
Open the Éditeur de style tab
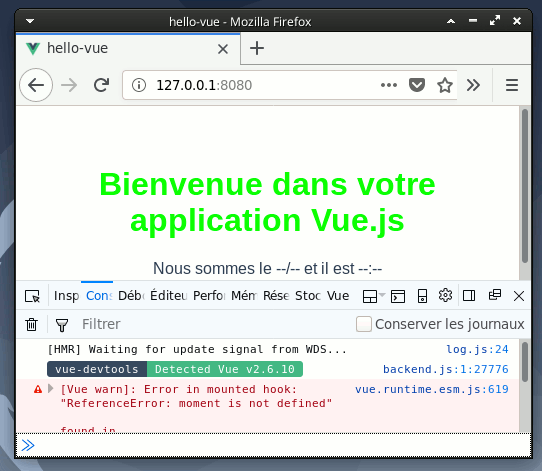coord(168,296)
